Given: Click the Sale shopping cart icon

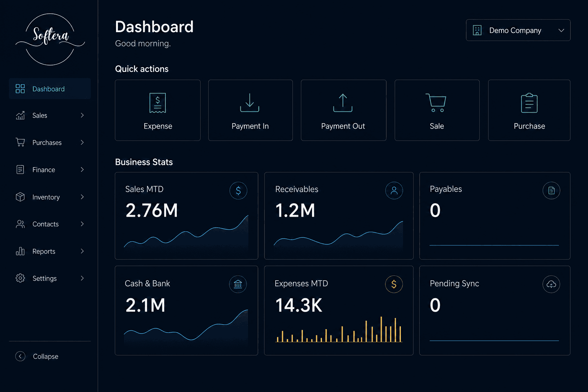Looking at the screenshot, I should pyautogui.click(x=436, y=103).
